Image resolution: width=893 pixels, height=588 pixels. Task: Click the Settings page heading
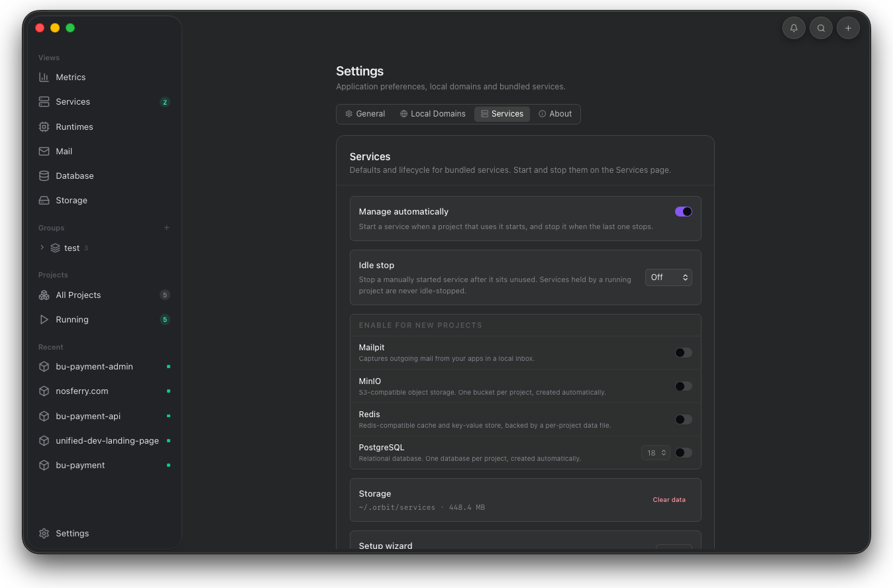(360, 71)
